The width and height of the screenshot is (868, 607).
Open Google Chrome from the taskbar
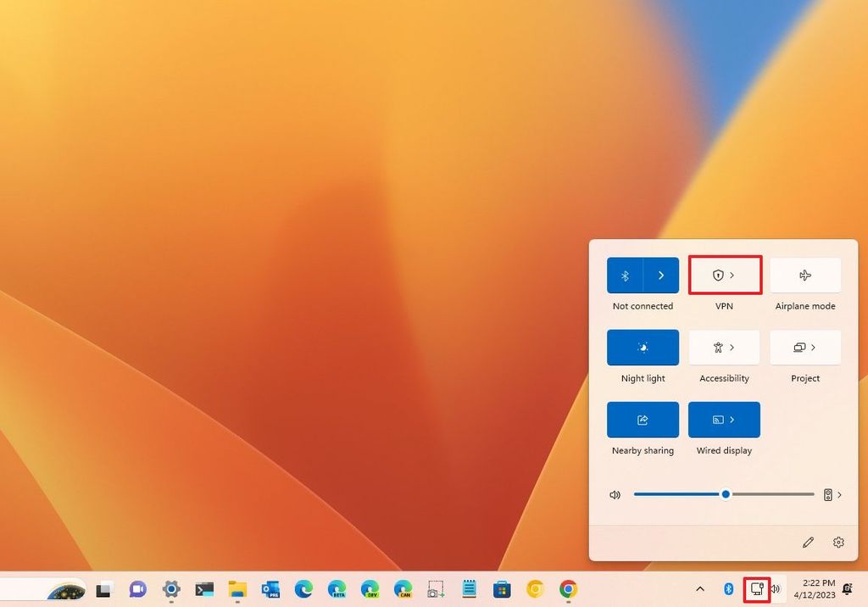click(569, 589)
